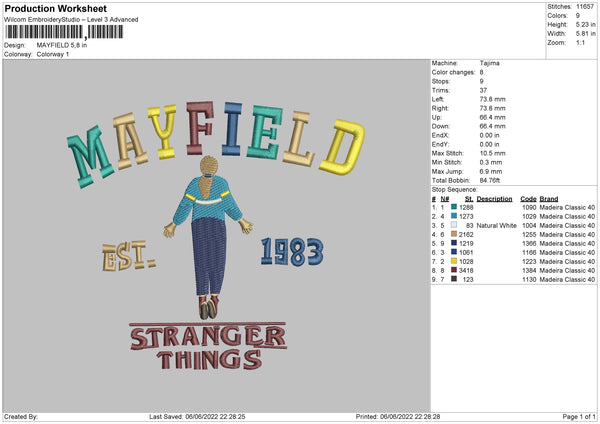600x424 pixels.
Task: Click the STRANGER THINGS logo in the design
Action: click(208, 346)
